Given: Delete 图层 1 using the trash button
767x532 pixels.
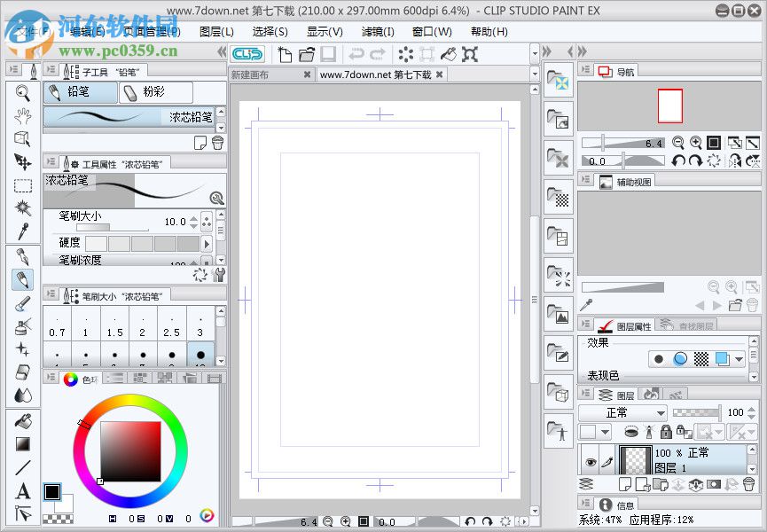Looking at the screenshot, I should pos(749,484).
